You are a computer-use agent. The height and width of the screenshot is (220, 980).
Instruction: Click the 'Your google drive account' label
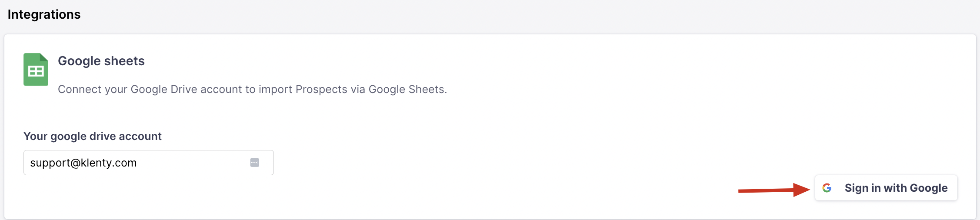tap(92, 136)
